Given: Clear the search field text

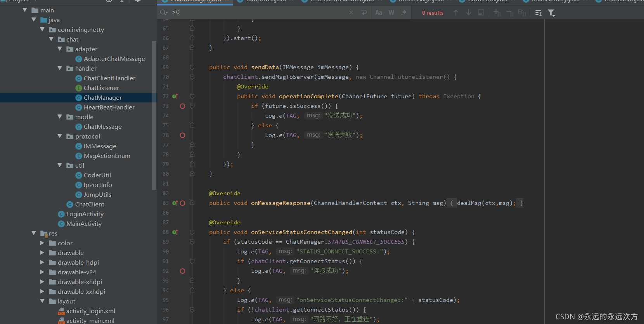Looking at the screenshot, I should (x=351, y=13).
